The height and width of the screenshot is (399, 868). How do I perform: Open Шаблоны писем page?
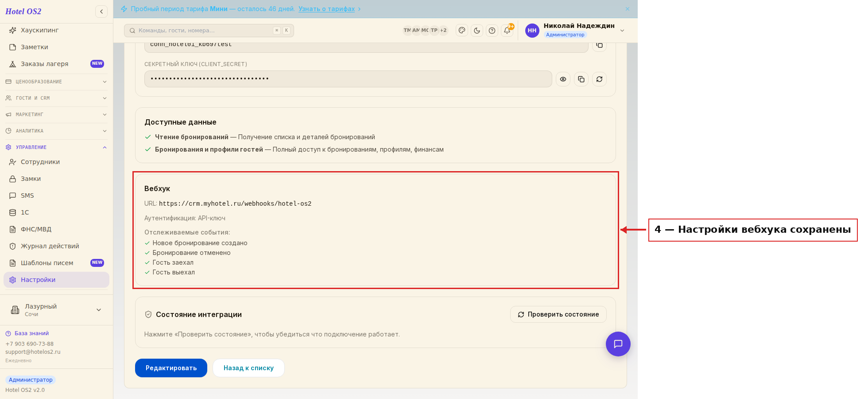(56, 263)
